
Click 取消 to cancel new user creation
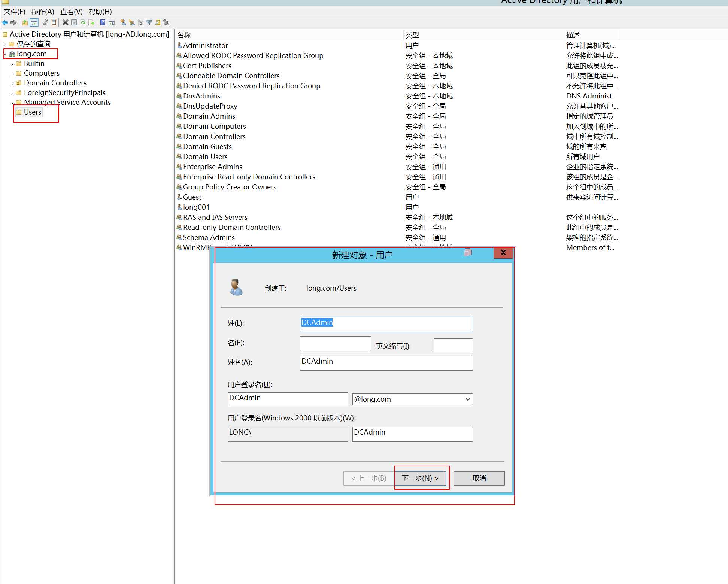pyautogui.click(x=480, y=477)
